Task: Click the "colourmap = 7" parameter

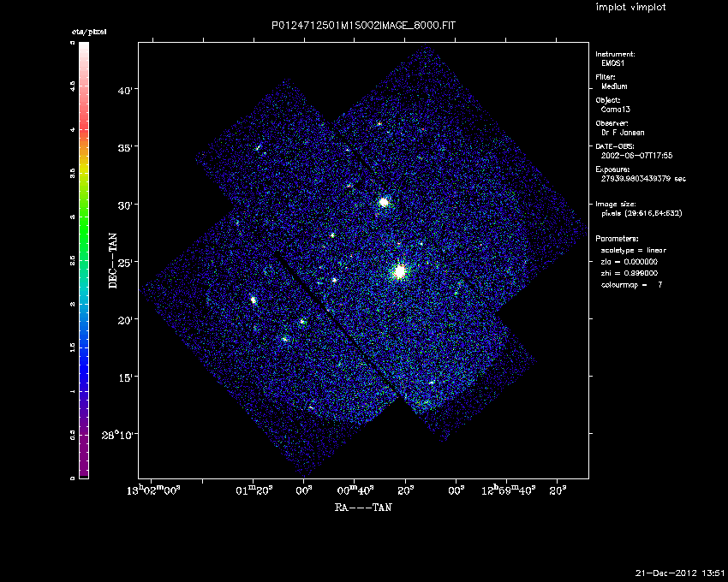Action: point(631,285)
